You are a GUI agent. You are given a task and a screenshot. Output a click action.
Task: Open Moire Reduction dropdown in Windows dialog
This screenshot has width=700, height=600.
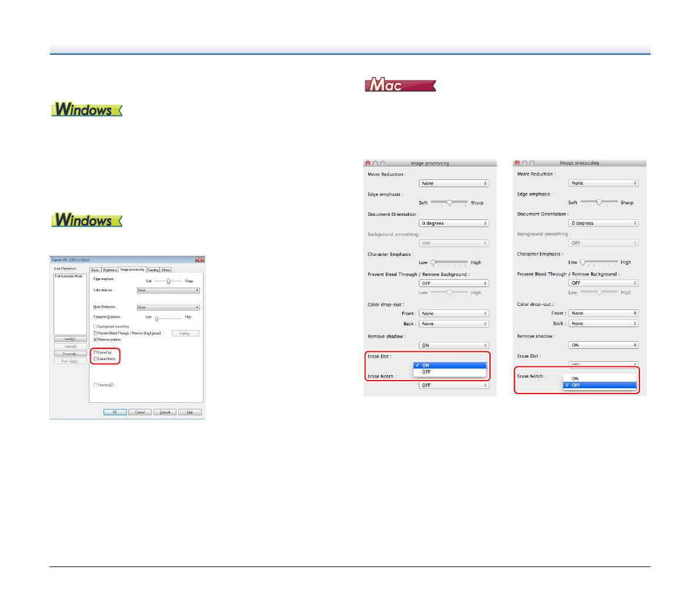pos(168,307)
